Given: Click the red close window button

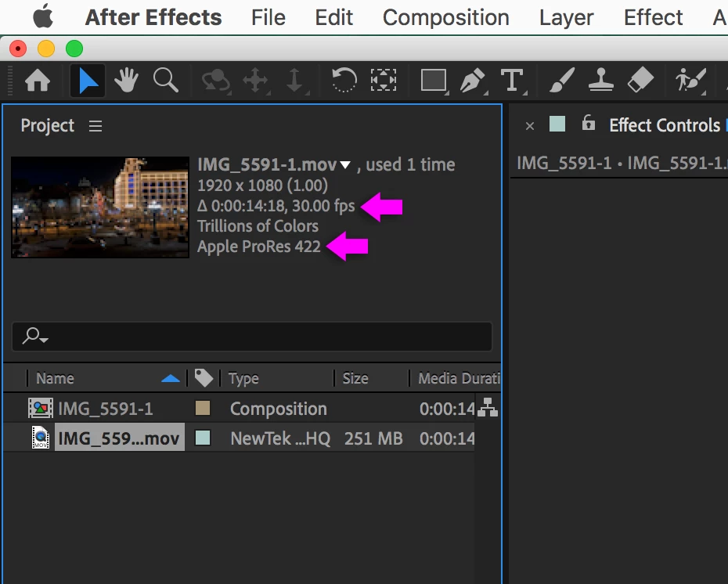Looking at the screenshot, I should tap(18, 49).
